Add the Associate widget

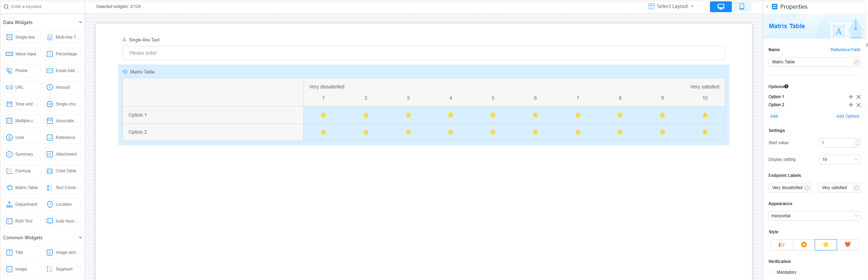[63, 121]
